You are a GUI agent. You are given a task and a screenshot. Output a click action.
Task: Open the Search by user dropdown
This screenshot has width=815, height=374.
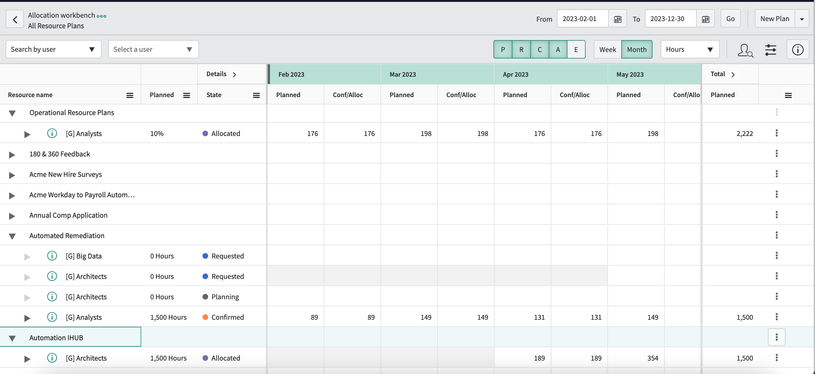(x=53, y=50)
